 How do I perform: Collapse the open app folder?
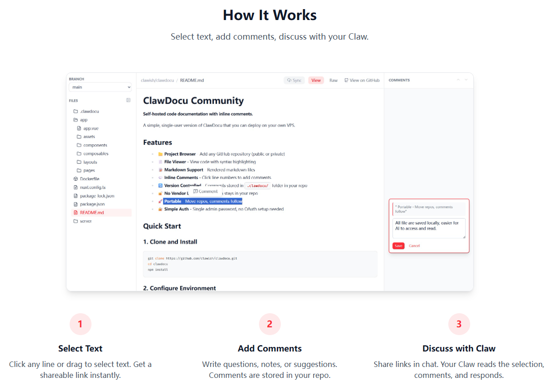pyautogui.click(x=81, y=120)
